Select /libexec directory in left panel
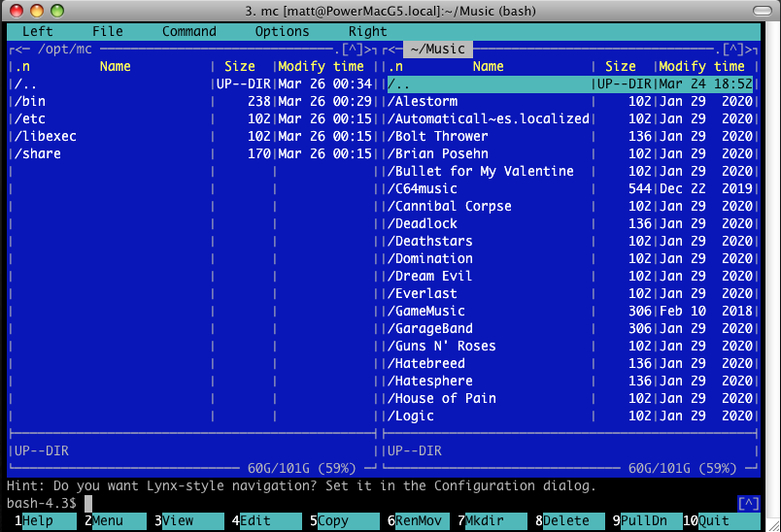 193,136
